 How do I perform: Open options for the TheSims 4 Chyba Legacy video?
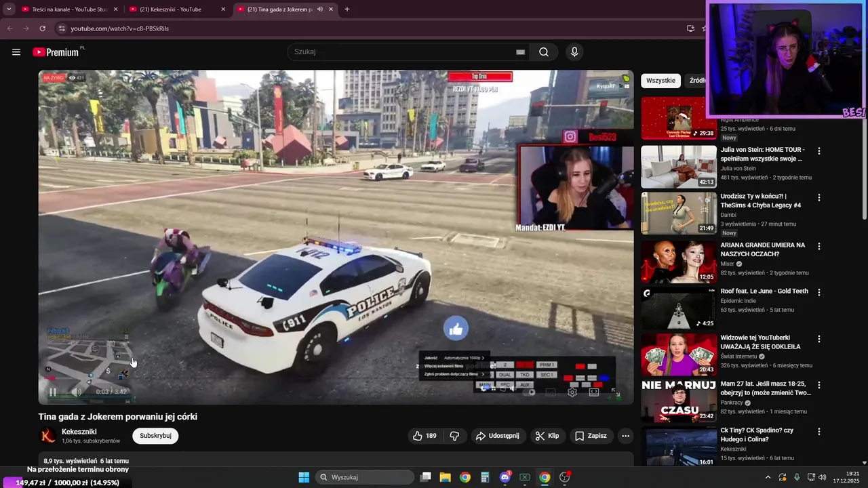click(x=818, y=197)
